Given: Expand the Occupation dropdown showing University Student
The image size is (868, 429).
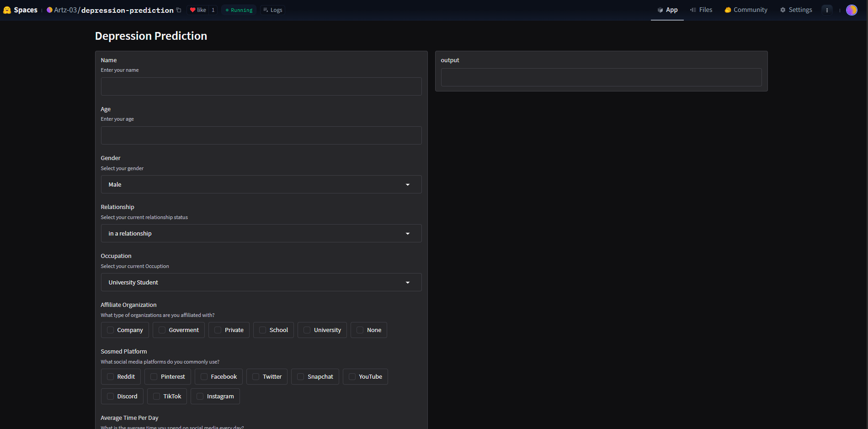Looking at the screenshot, I should (261, 283).
